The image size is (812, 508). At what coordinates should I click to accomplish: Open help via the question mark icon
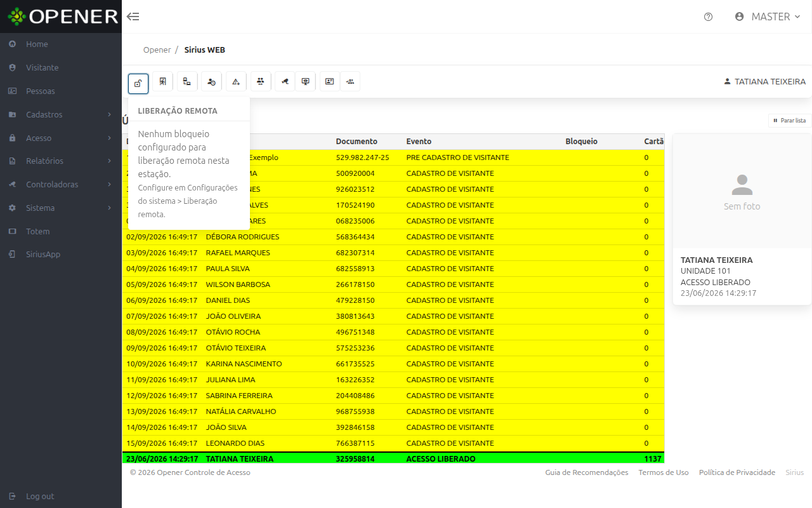click(709, 17)
